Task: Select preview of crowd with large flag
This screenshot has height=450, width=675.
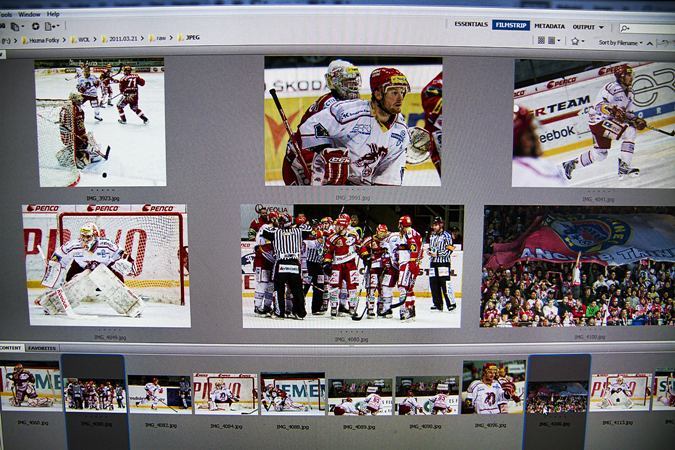Action: 578,266
